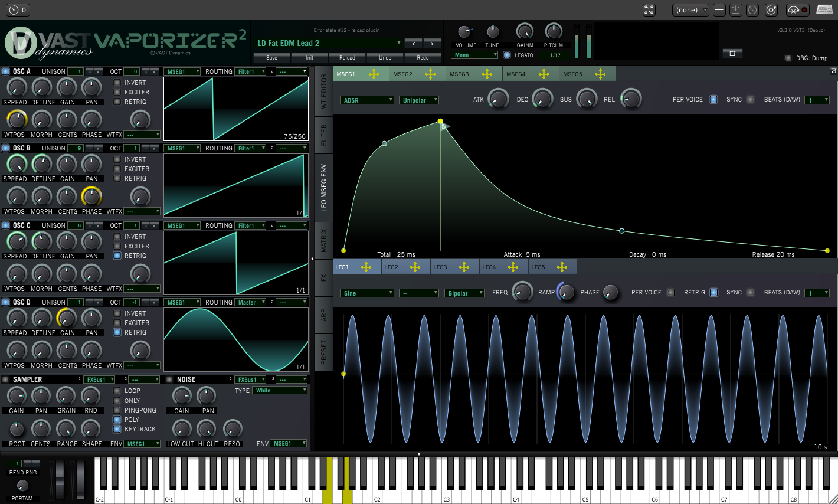Viewport: 838px width, 504px height.
Task: Click the plug-in routing graph icon
Action: 649,10
